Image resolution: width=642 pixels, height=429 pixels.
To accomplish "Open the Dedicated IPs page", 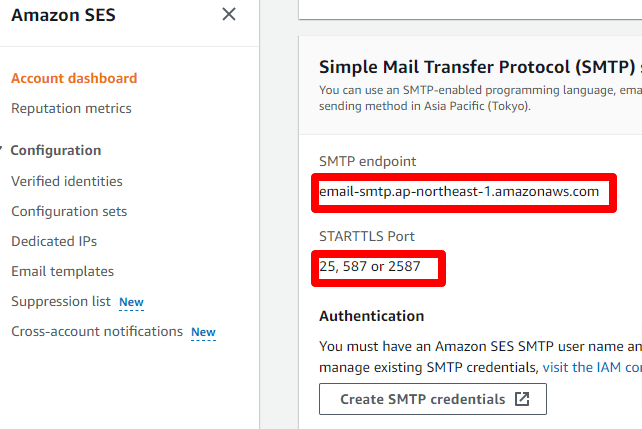I will tap(54, 241).
